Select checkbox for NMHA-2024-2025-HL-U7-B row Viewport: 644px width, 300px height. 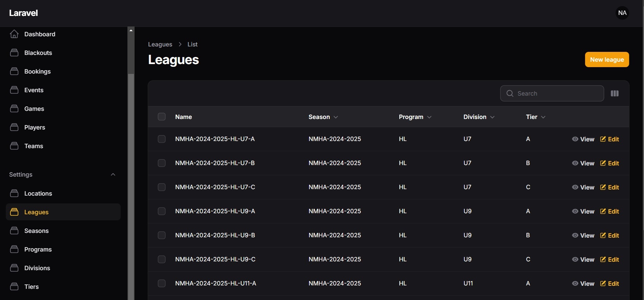coord(162,163)
